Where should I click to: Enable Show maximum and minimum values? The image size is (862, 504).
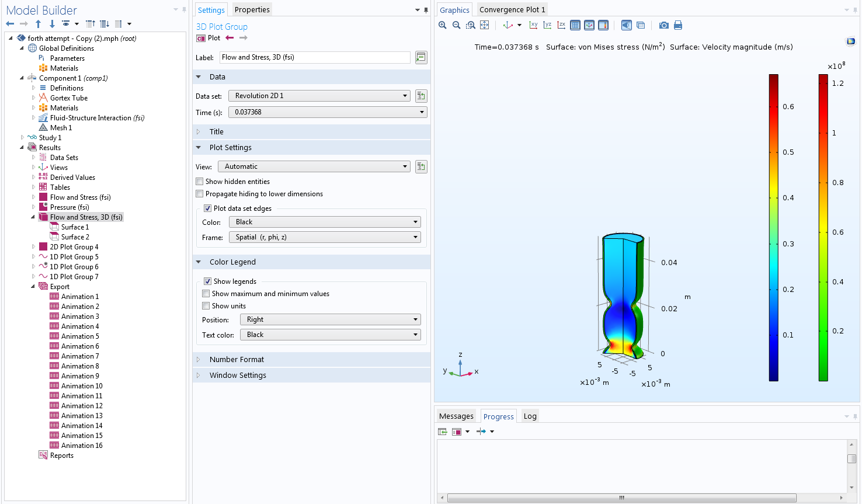[206, 294]
